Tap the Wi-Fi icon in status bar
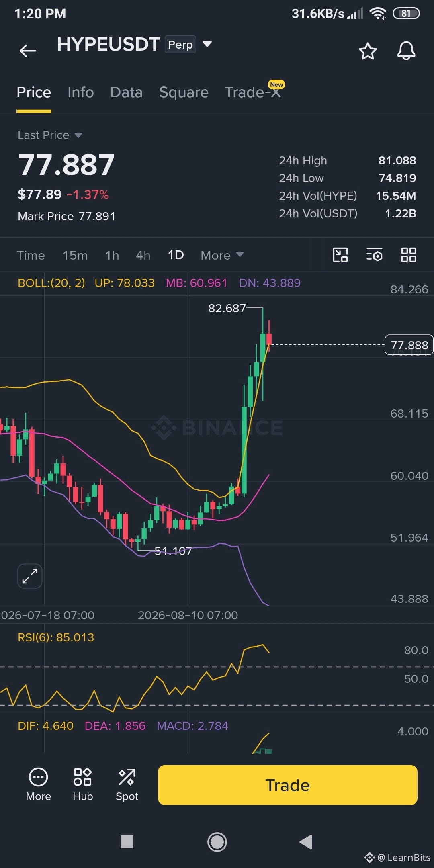Screen dimensions: 434x868 point(378,14)
